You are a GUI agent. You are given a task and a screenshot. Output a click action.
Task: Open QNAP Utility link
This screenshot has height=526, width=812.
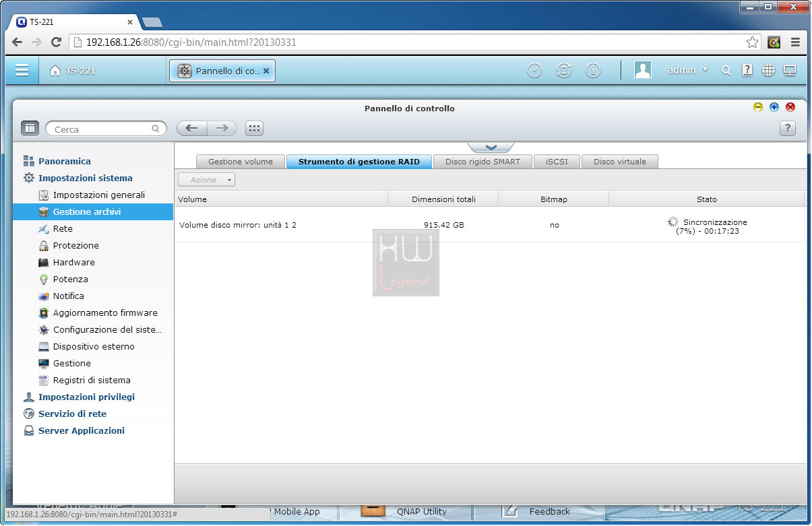pyautogui.click(x=421, y=512)
